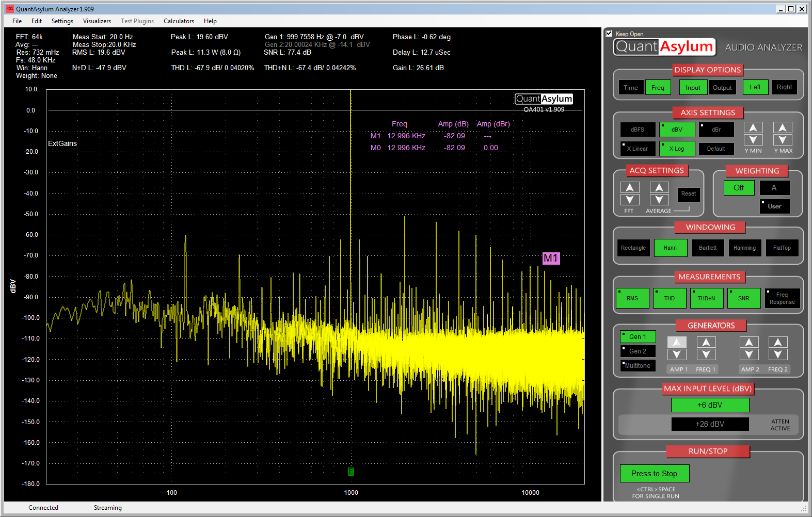Lower AMP 1 generator level
Image resolution: width=812 pixels, height=517 pixels.
pyautogui.click(x=677, y=354)
